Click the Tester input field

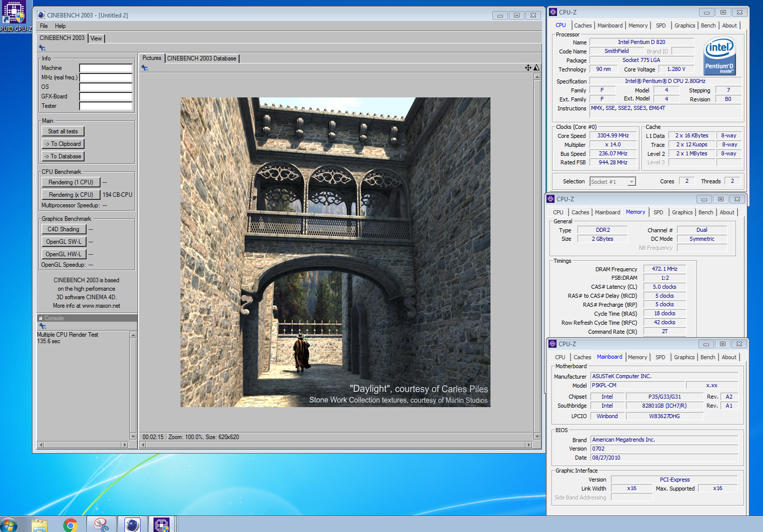(x=105, y=106)
